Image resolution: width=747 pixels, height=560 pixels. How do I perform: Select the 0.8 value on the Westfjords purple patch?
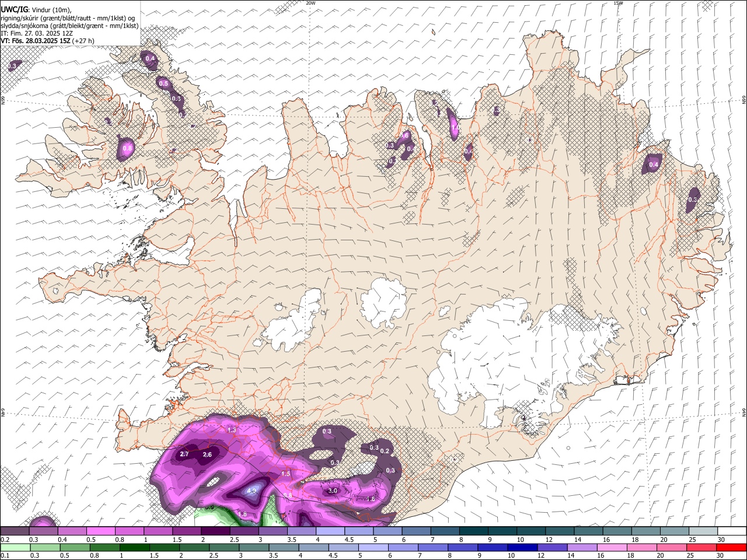click(x=127, y=149)
